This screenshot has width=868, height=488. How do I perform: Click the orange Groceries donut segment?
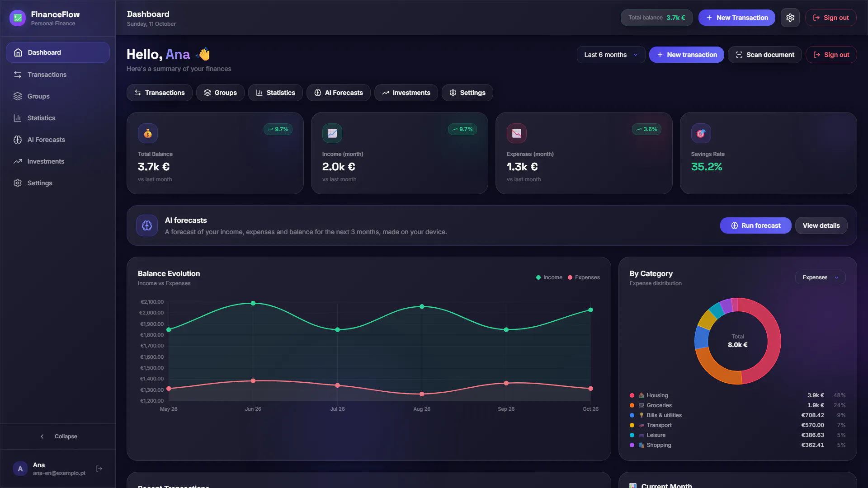[714, 368]
